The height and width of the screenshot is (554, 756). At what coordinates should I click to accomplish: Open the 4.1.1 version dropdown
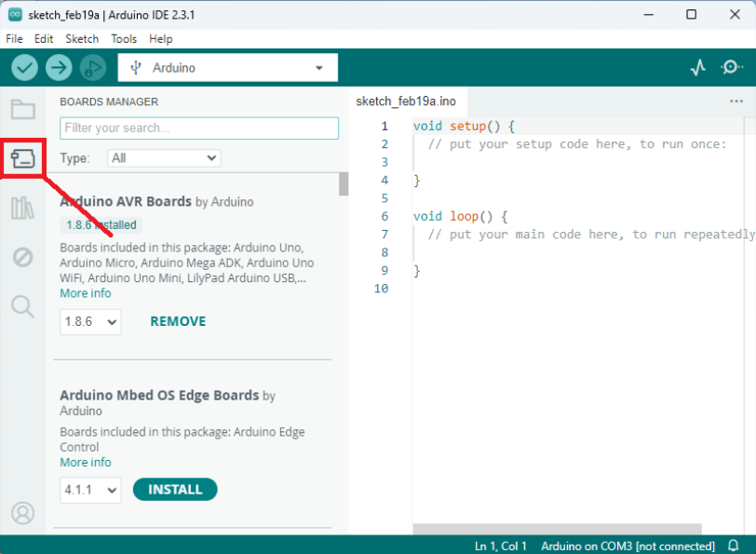pyautogui.click(x=90, y=490)
